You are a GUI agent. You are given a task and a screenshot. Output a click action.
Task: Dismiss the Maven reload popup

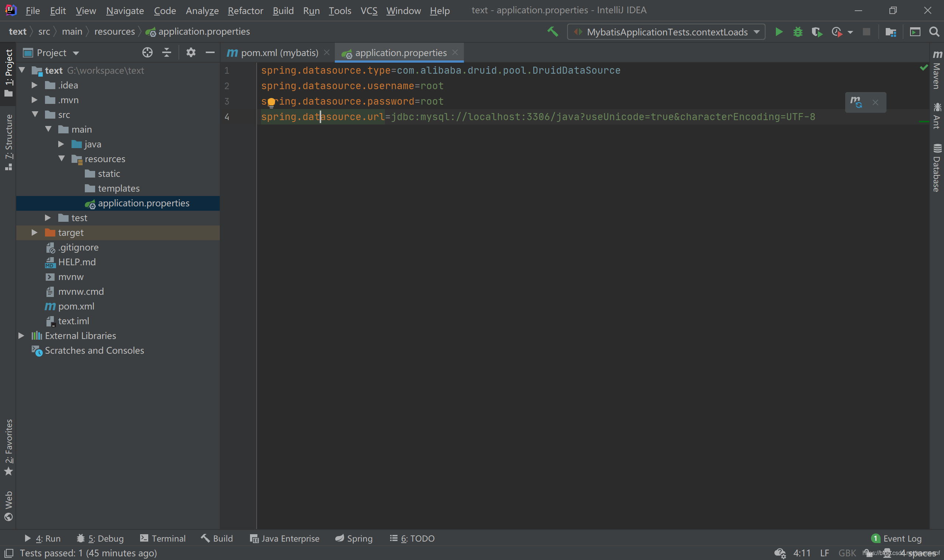coord(875,103)
